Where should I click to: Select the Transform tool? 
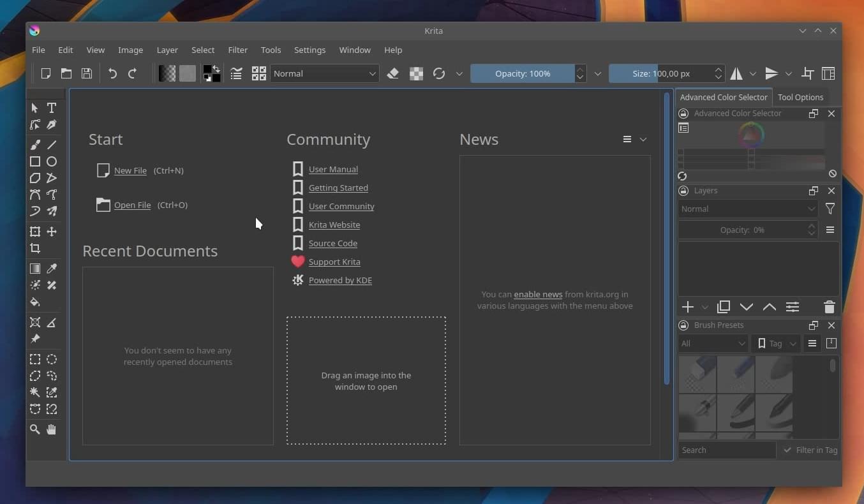pyautogui.click(x=35, y=232)
